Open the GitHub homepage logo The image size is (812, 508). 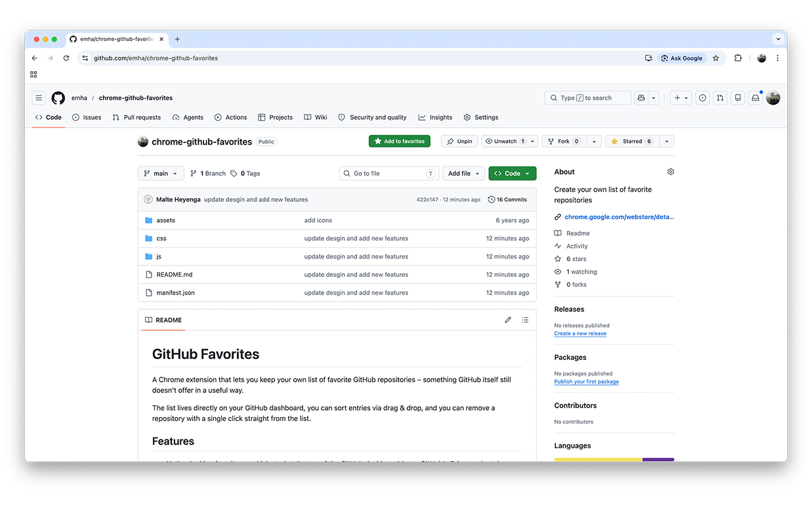pos(58,98)
